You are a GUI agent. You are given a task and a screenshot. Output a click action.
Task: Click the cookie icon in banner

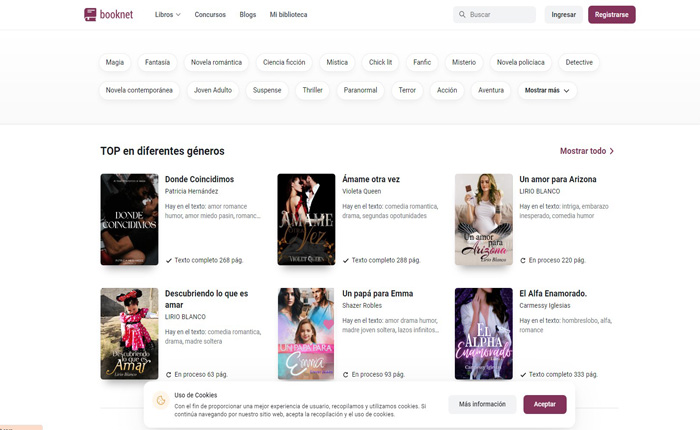[160, 400]
